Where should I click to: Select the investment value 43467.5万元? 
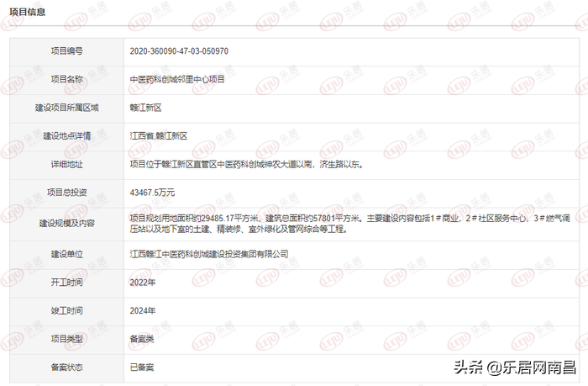click(152, 193)
